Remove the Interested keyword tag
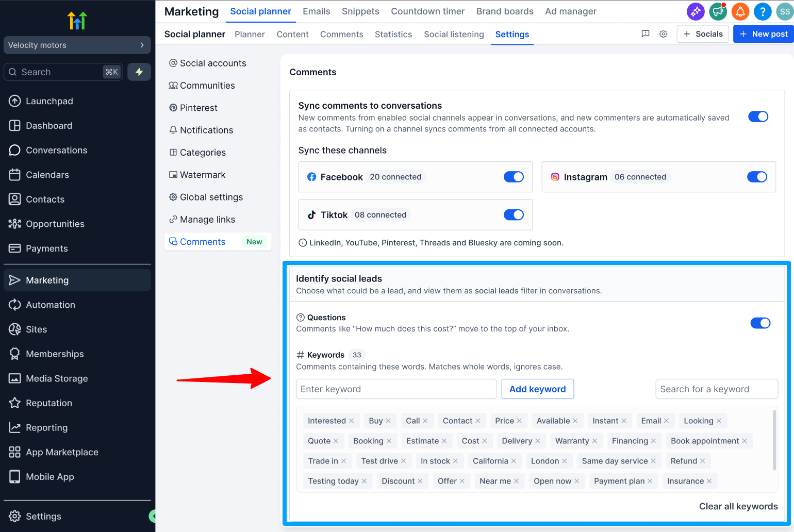 [352, 421]
